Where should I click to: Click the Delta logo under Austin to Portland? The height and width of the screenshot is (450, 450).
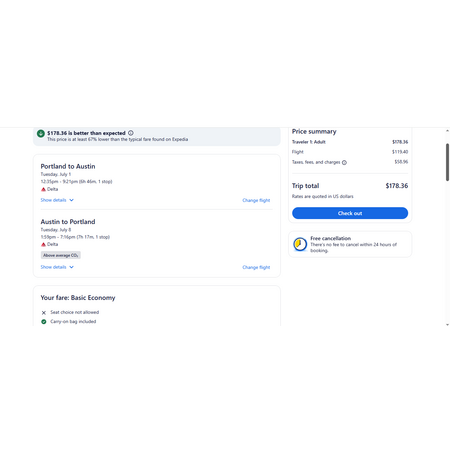[x=43, y=244]
